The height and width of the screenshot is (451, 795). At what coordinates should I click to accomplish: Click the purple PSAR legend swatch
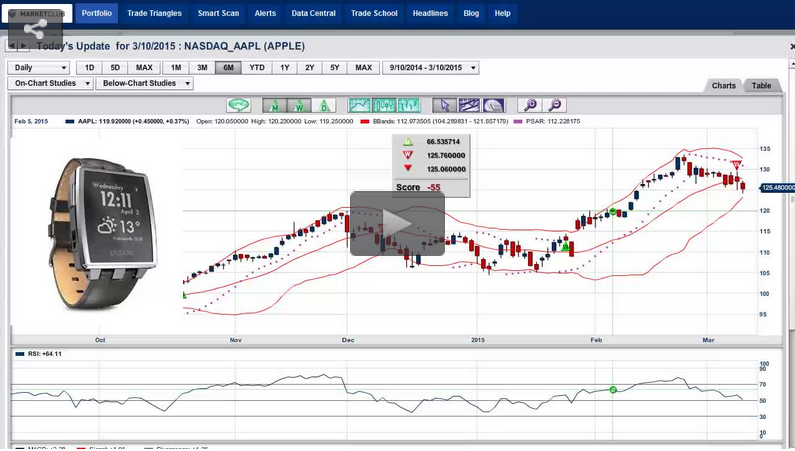[518, 122]
